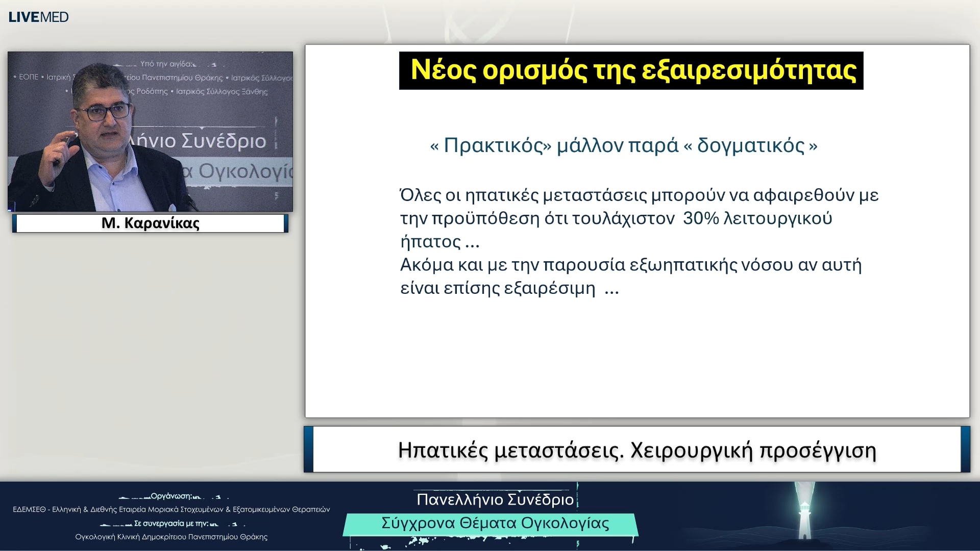Click the speaker name label Μ. Καρανίκας

point(150,222)
